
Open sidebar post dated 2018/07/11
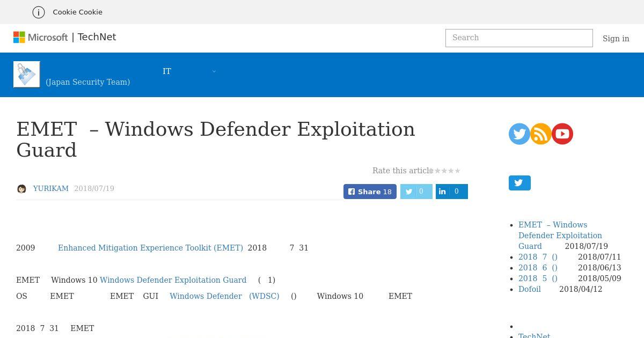pos(538,257)
